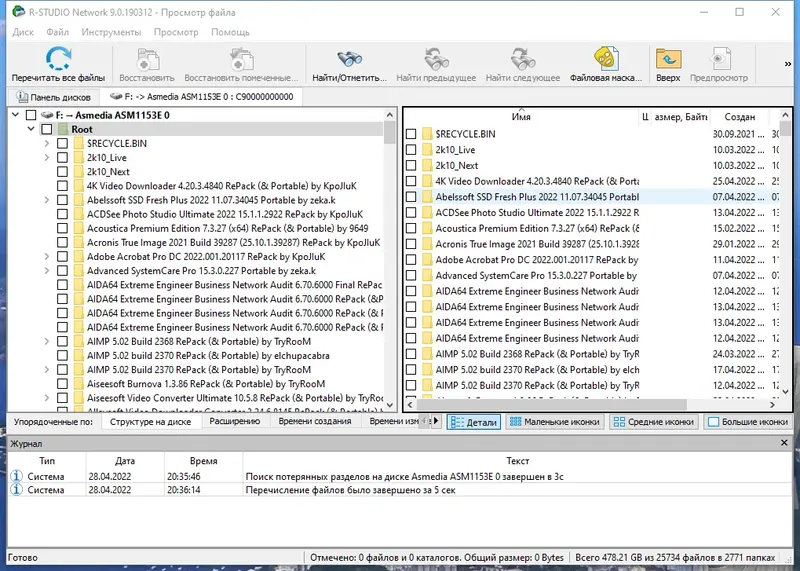Image resolution: width=800 pixels, height=571 pixels.
Task: Collapse the F: Asmedia ASM1153E 0 node
Action: (x=15, y=115)
